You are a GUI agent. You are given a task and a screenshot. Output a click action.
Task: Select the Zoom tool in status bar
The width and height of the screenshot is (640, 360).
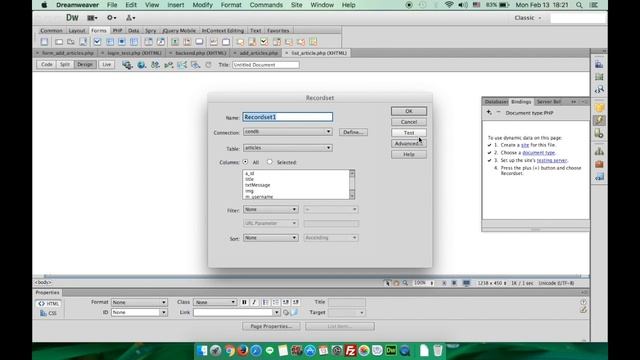pos(405,283)
